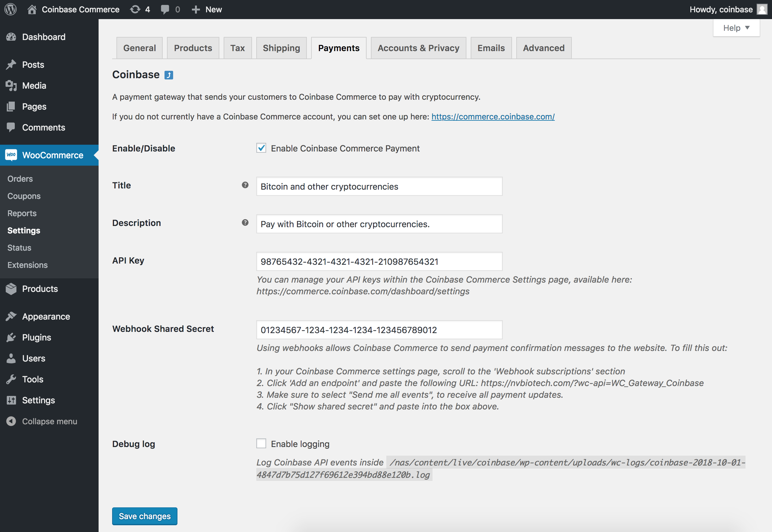
Task: Expand the Accounts & Privacy tab
Action: click(419, 48)
